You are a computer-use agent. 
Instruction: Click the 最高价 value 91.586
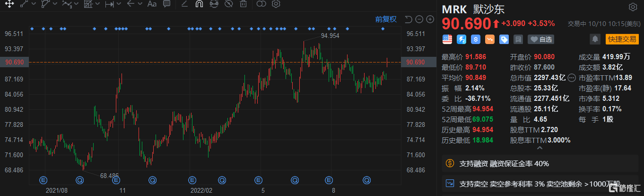coord(476,57)
